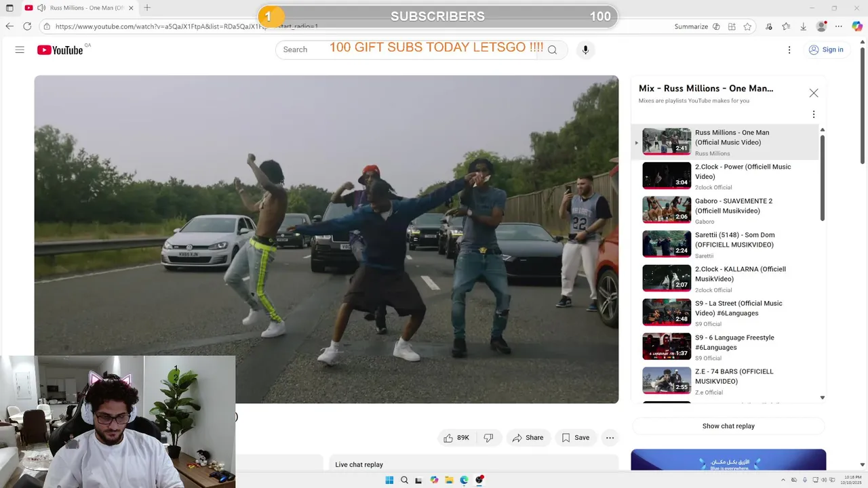Sign in to YouTube
This screenshot has width=868, height=488.
[x=826, y=49]
